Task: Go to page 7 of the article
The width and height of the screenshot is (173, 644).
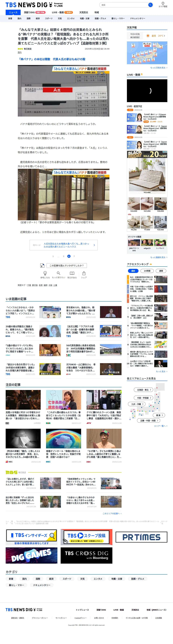Action: point(74,256)
